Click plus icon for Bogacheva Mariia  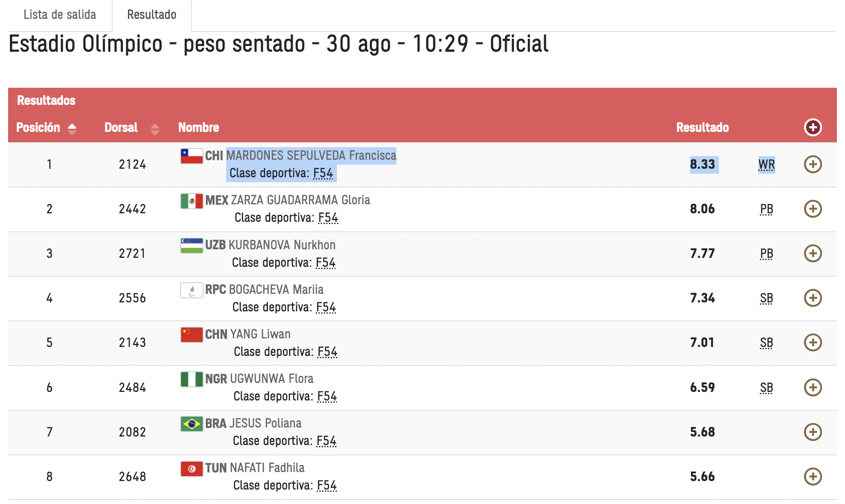pos(813,298)
